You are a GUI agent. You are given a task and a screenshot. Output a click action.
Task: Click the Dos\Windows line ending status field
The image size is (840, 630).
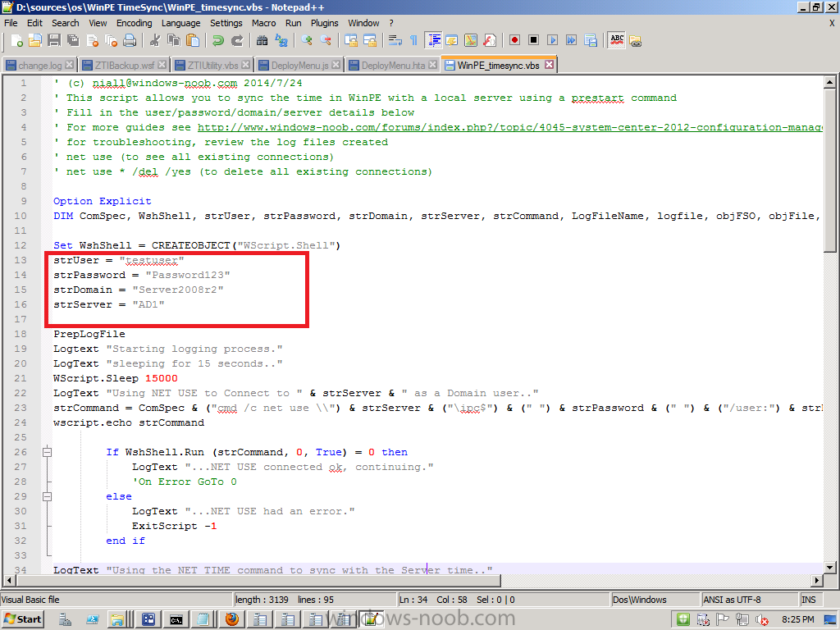point(655,600)
